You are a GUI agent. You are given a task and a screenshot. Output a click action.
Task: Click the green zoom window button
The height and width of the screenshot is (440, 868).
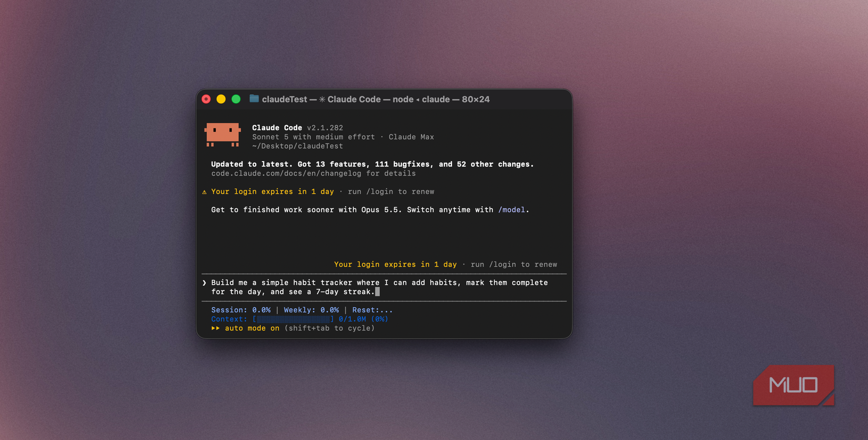tap(236, 99)
